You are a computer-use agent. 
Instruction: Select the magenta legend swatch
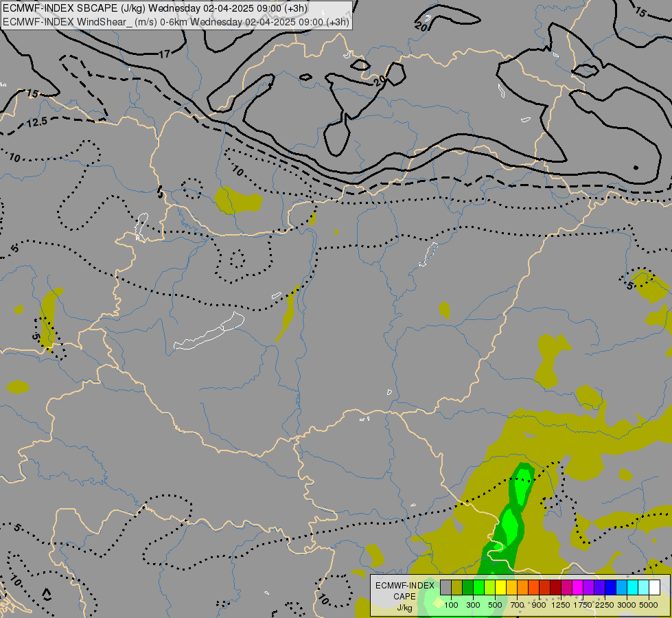point(578,587)
